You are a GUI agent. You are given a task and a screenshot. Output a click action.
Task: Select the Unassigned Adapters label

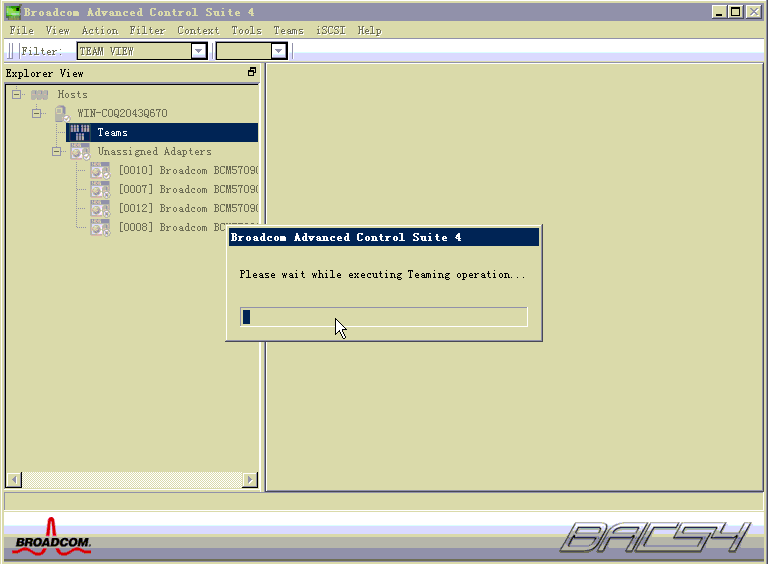click(x=154, y=152)
